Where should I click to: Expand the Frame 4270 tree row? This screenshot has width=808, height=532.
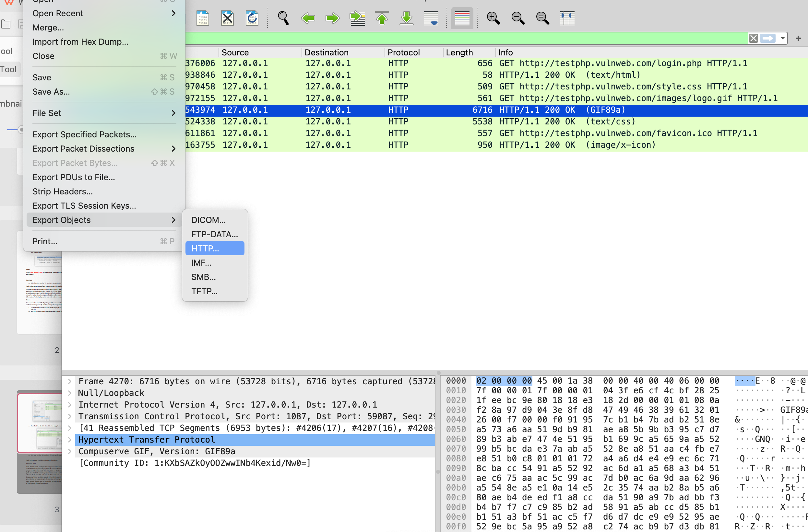click(70, 381)
